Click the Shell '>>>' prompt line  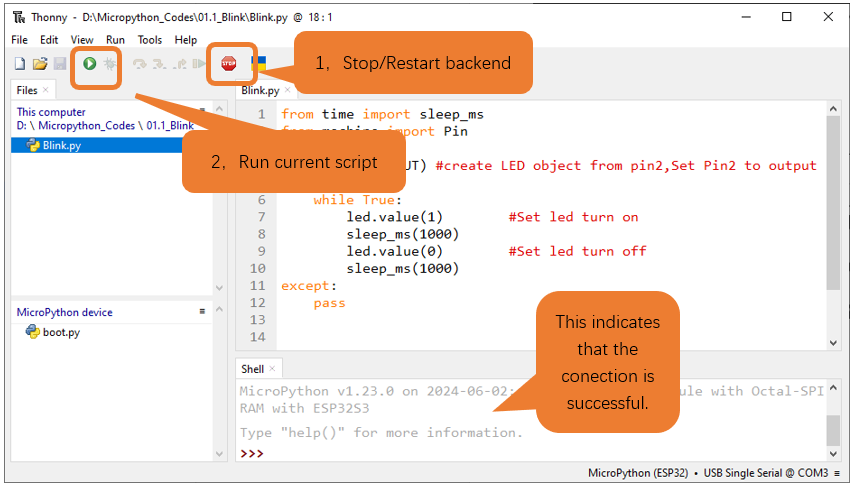coord(252,453)
